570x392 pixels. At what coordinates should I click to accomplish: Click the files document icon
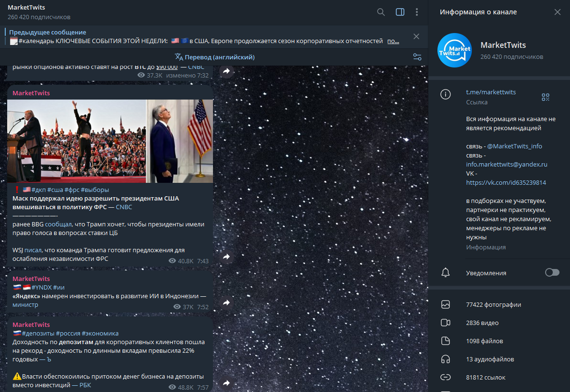[445, 341]
